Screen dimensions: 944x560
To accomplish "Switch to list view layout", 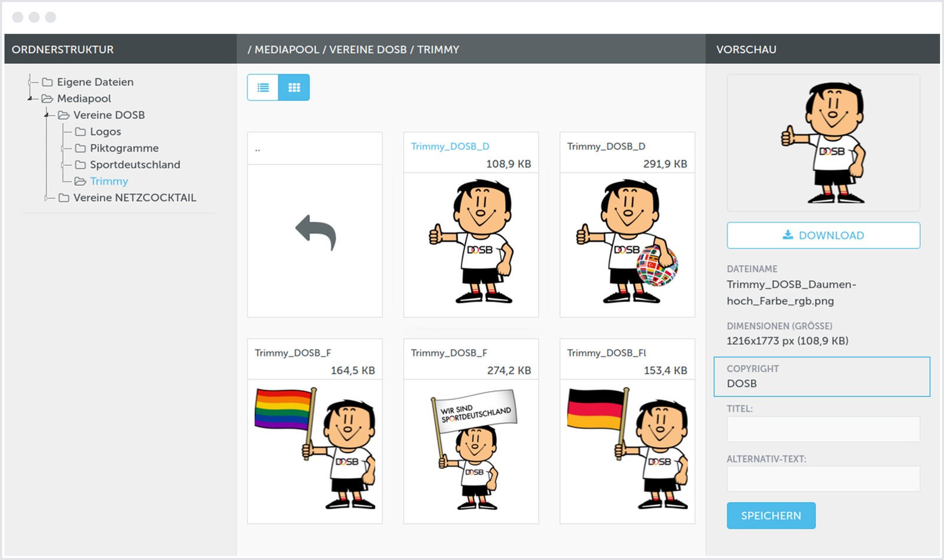I will point(263,87).
